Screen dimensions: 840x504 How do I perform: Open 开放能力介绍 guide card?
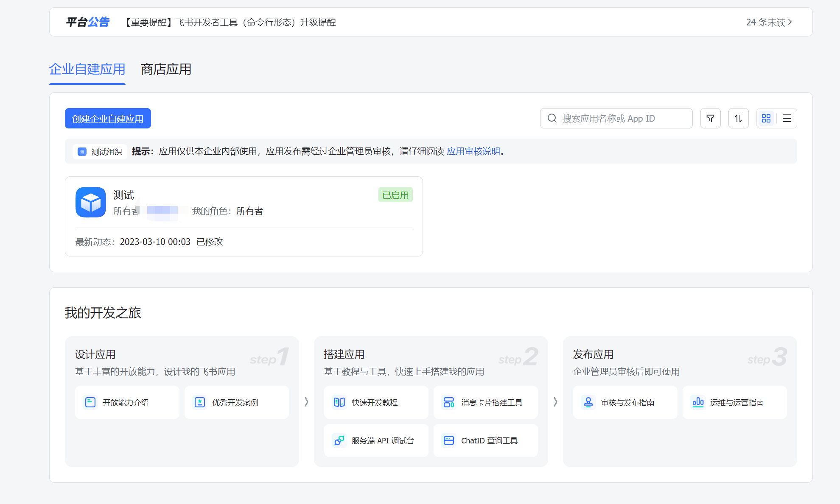[127, 402]
